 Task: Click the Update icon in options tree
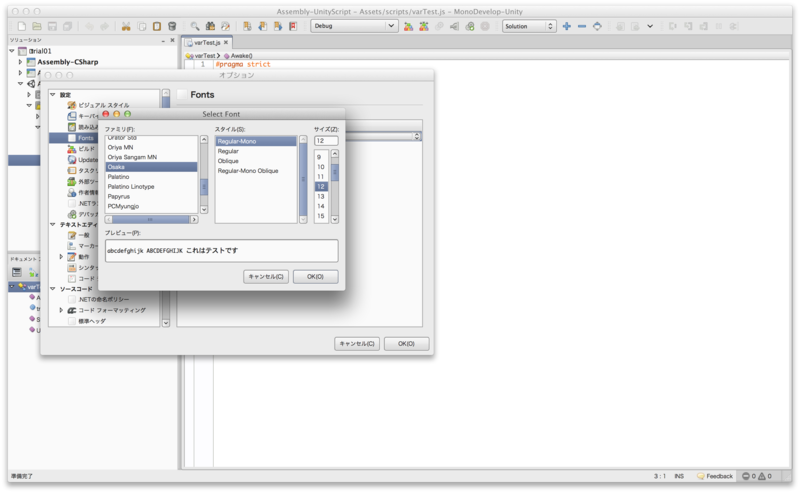click(72, 160)
